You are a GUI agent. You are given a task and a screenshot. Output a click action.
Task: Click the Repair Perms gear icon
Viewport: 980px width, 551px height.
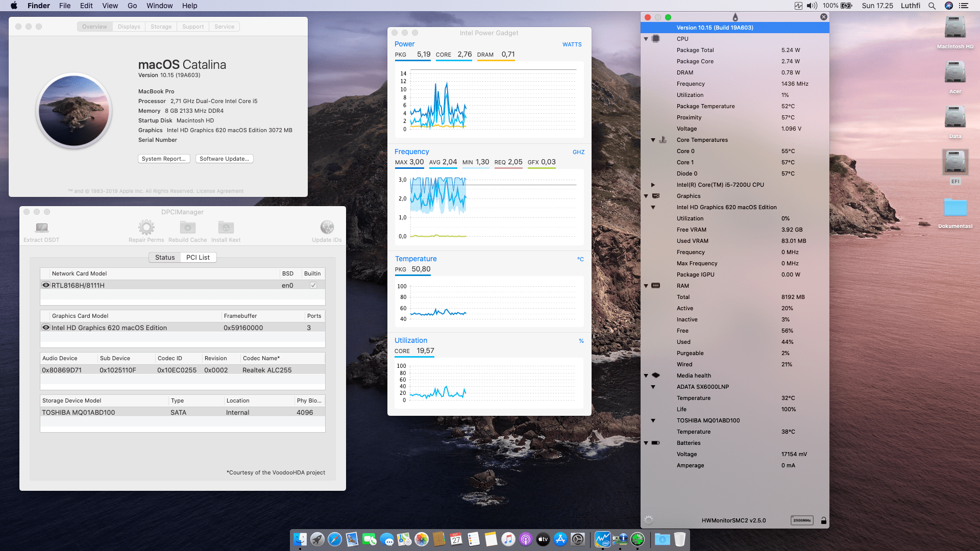pyautogui.click(x=146, y=228)
